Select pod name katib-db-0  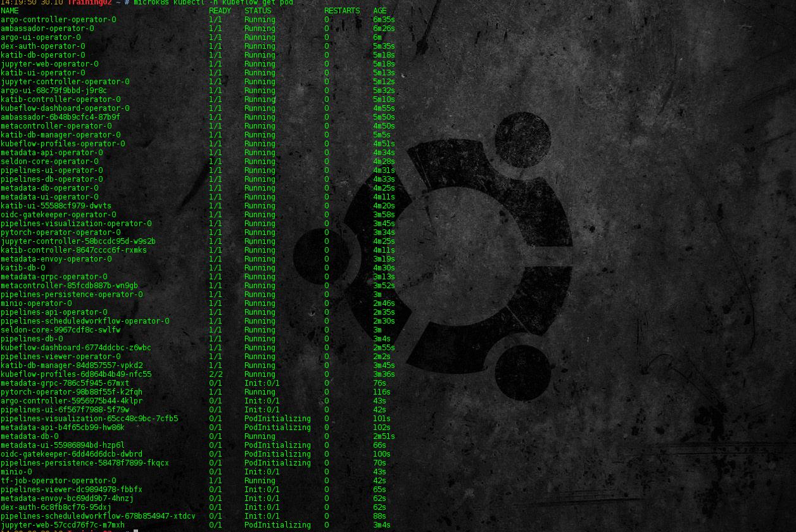click(x=23, y=268)
